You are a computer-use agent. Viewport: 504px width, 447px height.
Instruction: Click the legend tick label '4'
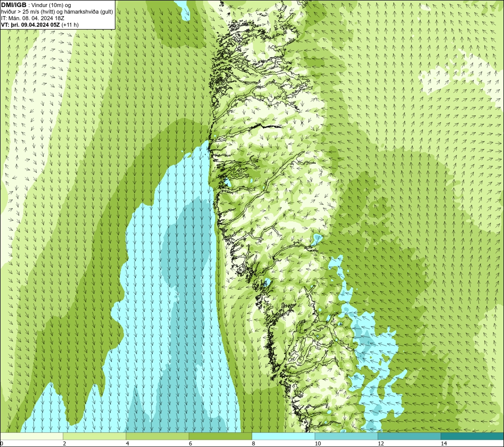click(128, 443)
